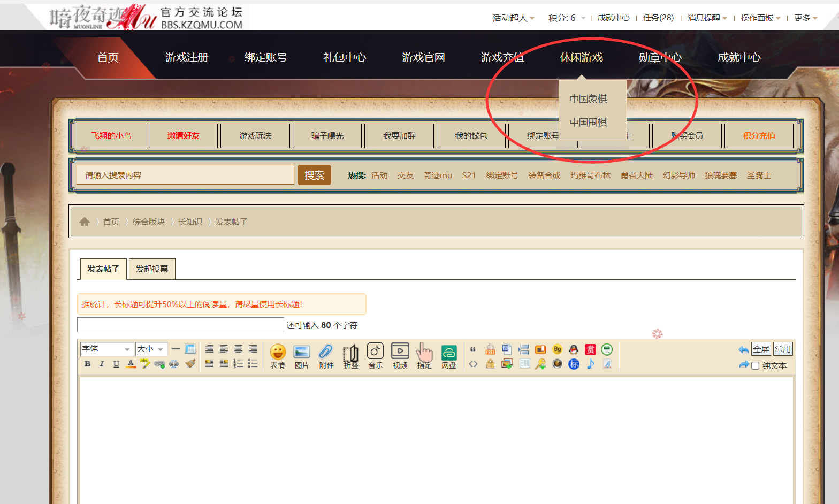The image size is (839, 504).
Task: Click the paste from Word icon
Action: (x=507, y=349)
